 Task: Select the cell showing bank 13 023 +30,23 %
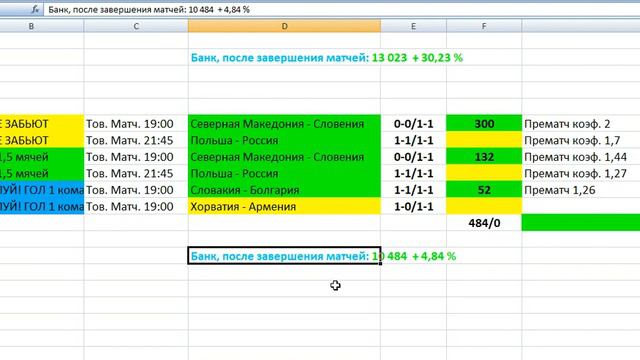coord(284,58)
